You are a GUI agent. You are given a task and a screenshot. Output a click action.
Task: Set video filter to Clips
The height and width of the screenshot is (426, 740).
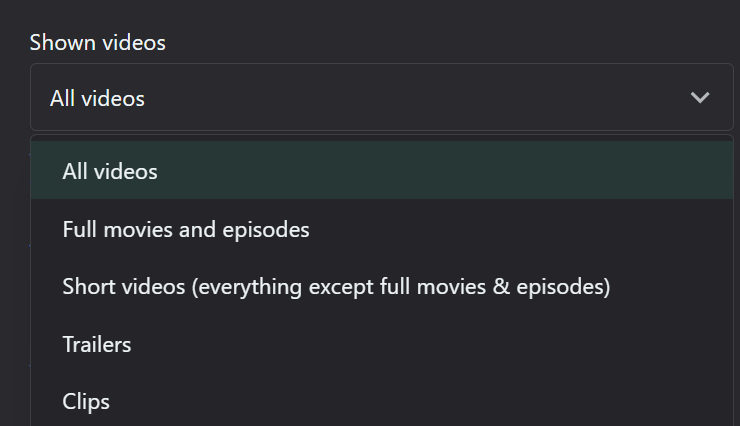[x=382, y=402]
